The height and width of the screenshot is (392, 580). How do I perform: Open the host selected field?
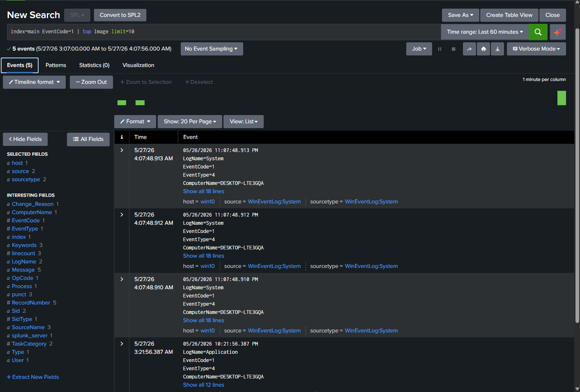17,163
